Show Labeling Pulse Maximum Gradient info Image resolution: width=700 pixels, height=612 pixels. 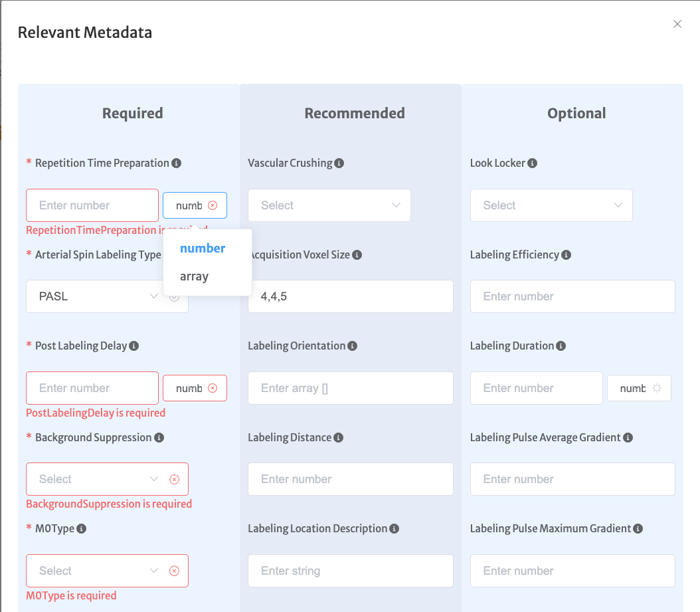point(638,528)
